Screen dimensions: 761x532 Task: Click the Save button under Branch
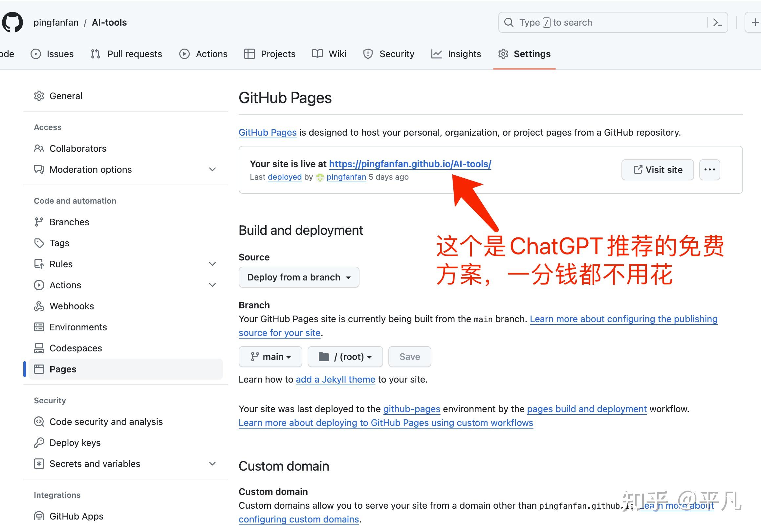[410, 357]
